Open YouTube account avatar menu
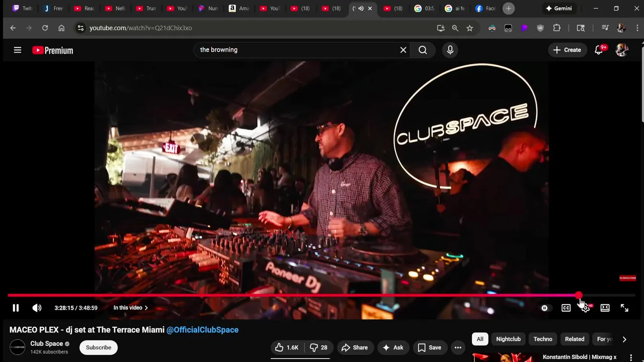 click(x=622, y=50)
